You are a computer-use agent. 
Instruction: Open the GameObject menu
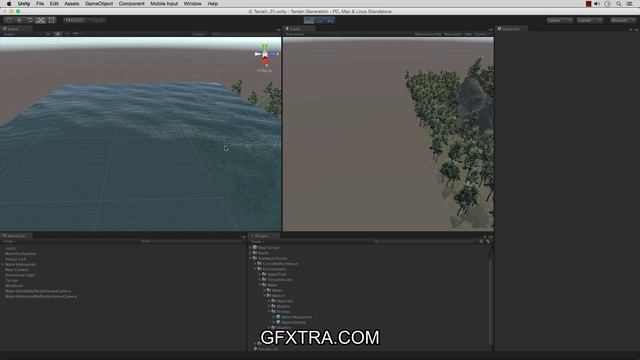pos(99,4)
